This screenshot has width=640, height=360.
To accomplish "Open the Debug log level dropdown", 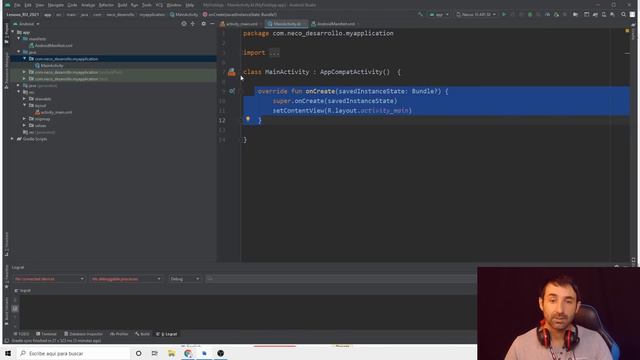I will point(184,279).
